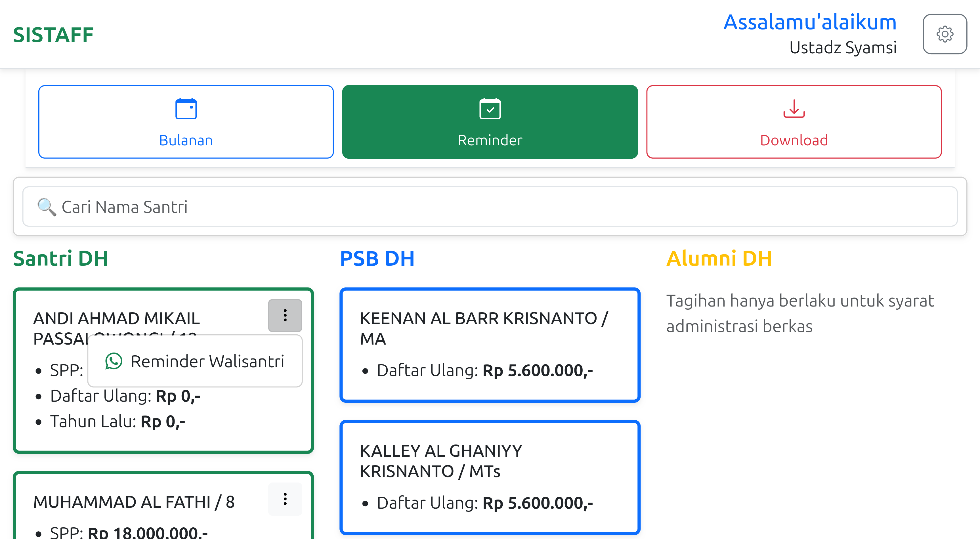This screenshot has height=539, width=980.
Task: Click the Reminder calendar-check icon
Action: point(490,109)
